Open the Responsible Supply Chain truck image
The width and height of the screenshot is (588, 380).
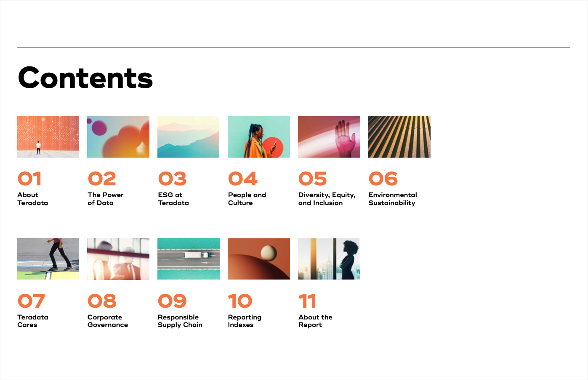click(188, 259)
